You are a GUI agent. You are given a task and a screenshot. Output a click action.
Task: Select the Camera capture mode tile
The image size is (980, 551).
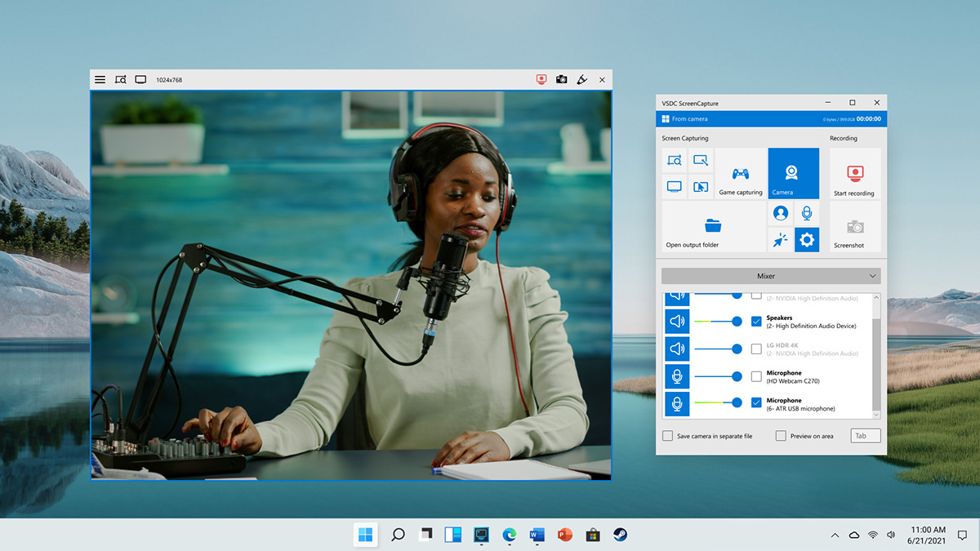tap(793, 174)
